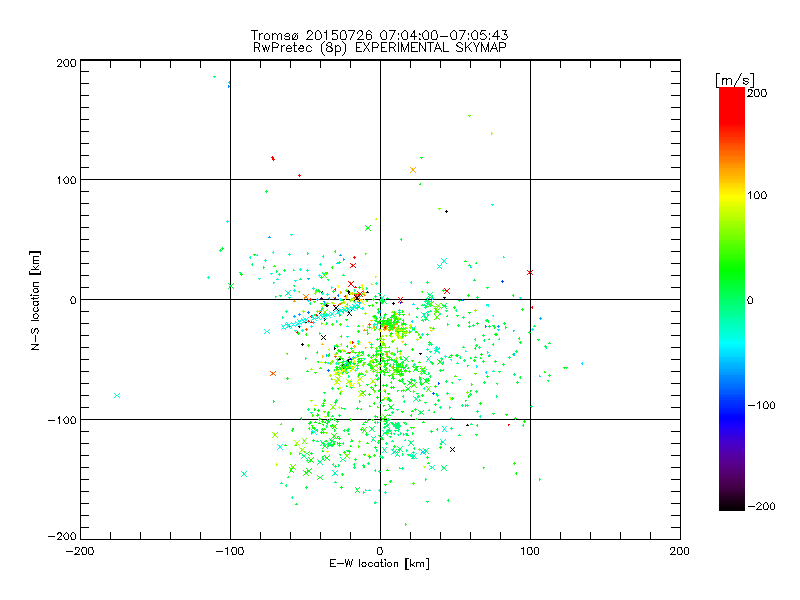Click the red X marker at E-W 100 km
The image size is (800, 600).
(530, 272)
